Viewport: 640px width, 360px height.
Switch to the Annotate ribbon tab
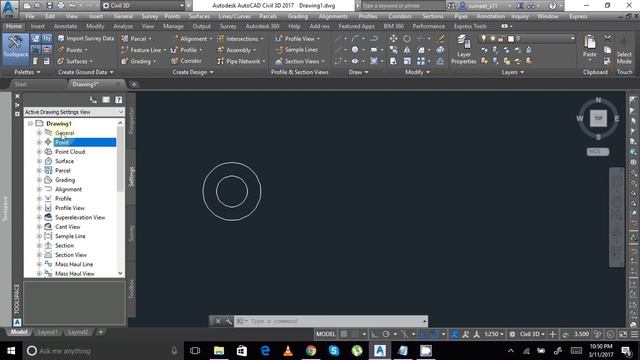65,26
